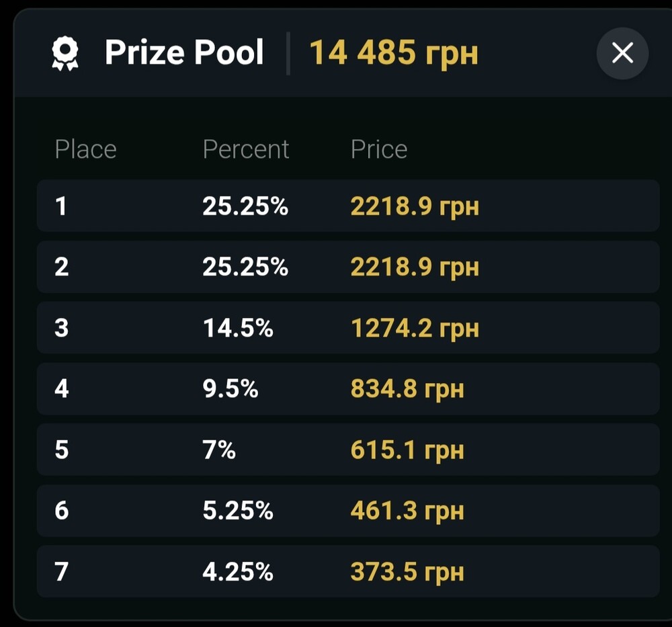
Task: Click the 1274.2 грн prize amount
Action: (x=415, y=329)
